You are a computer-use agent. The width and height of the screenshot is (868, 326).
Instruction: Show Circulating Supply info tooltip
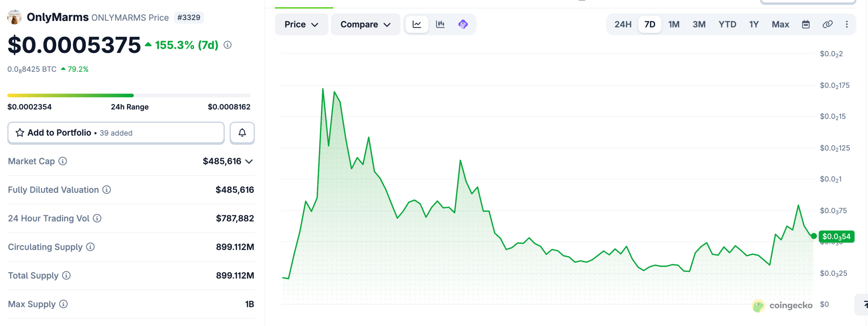(90, 247)
